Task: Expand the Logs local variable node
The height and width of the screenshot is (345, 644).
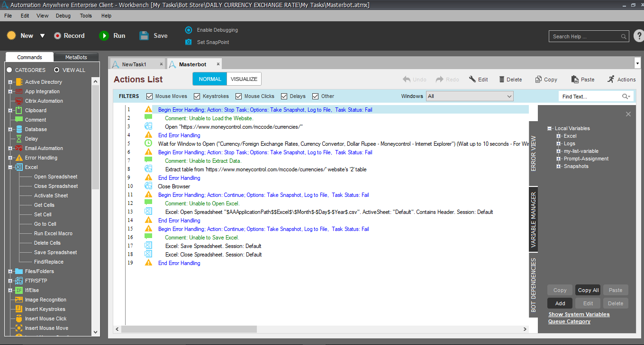Action: pos(559,143)
